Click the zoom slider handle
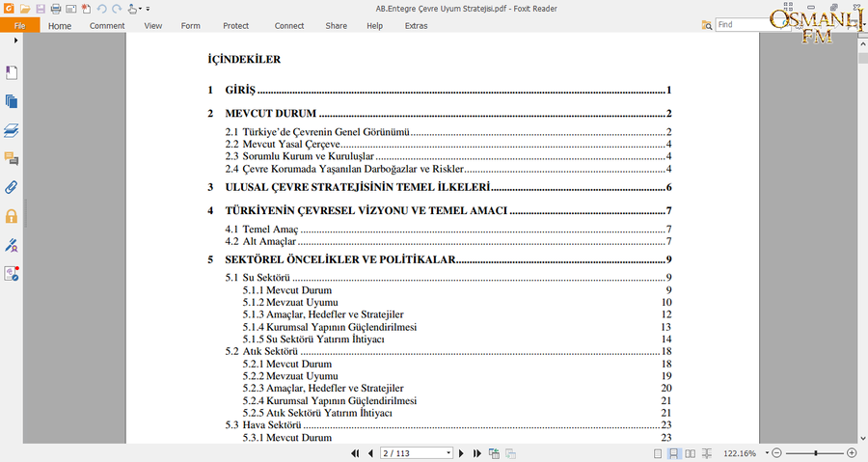The image size is (868, 462). tap(815, 453)
